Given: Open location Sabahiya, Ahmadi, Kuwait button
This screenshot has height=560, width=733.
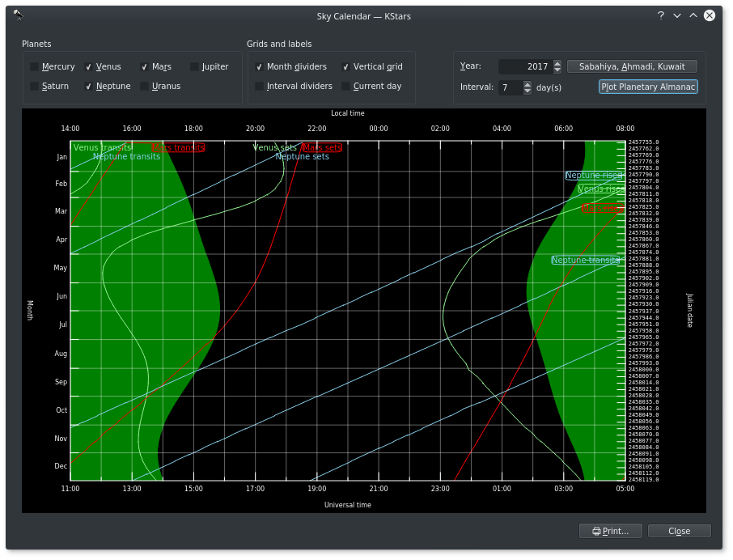Looking at the screenshot, I should (x=632, y=66).
